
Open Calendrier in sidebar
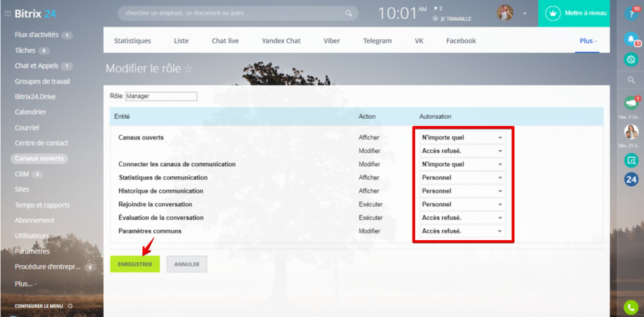[x=30, y=112]
